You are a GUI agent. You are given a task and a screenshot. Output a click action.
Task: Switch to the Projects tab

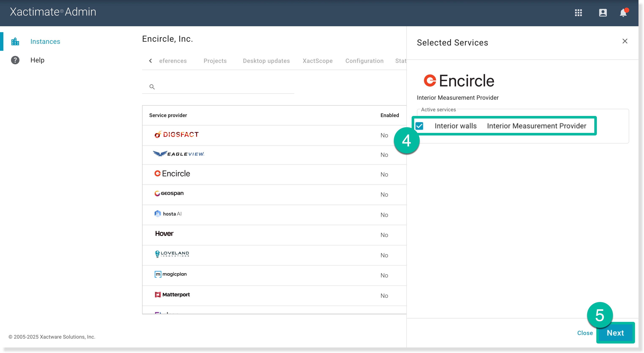click(x=215, y=61)
